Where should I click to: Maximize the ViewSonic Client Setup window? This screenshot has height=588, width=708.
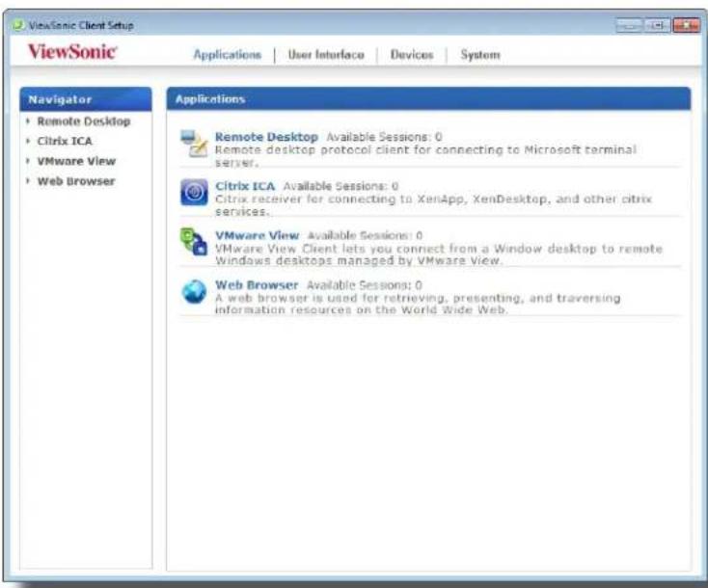pyautogui.click(x=657, y=25)
